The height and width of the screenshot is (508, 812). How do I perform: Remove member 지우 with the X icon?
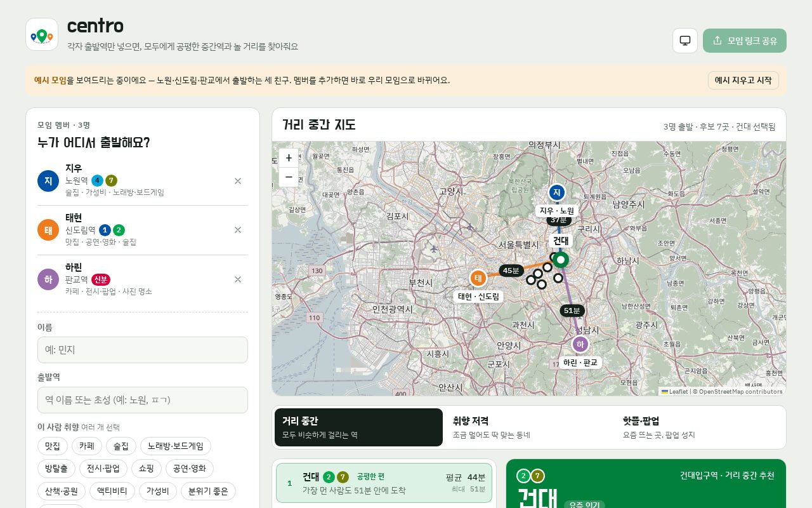pyautogui.click(x=238, y=181)
